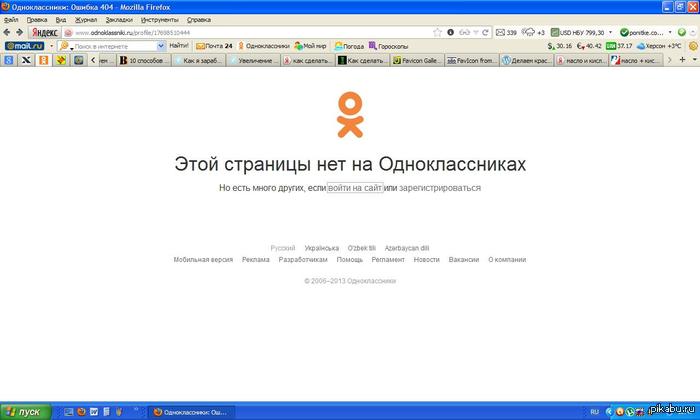Viewport: 700px width, 420px height.
Task: Switch to the '10 способов' tab
Action: [x=144, y=60]
